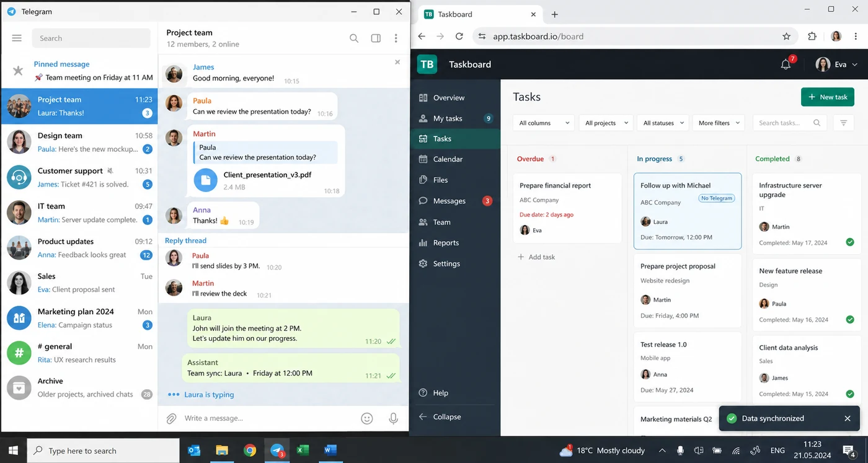This screenshot has height=463, width=868.
Task: Toggle completed check on Infrastructure server upgrade
Action: 850,242
